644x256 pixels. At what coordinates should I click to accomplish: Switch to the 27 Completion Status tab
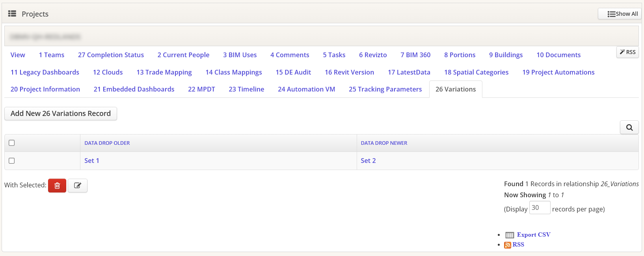[111, 55]
